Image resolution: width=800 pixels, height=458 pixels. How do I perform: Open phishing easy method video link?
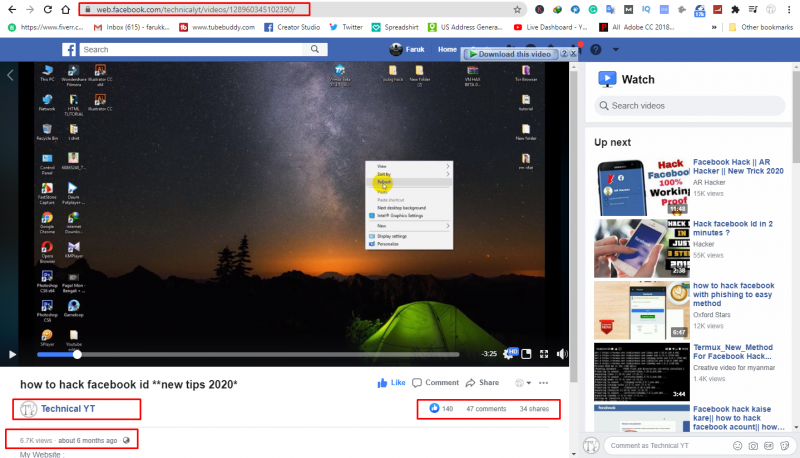pos(733,294)
